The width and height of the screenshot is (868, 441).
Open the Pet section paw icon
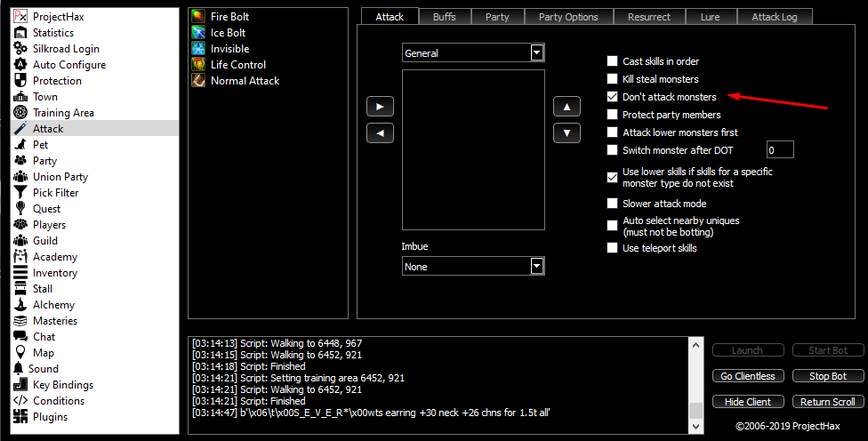(x=20, y=145)
